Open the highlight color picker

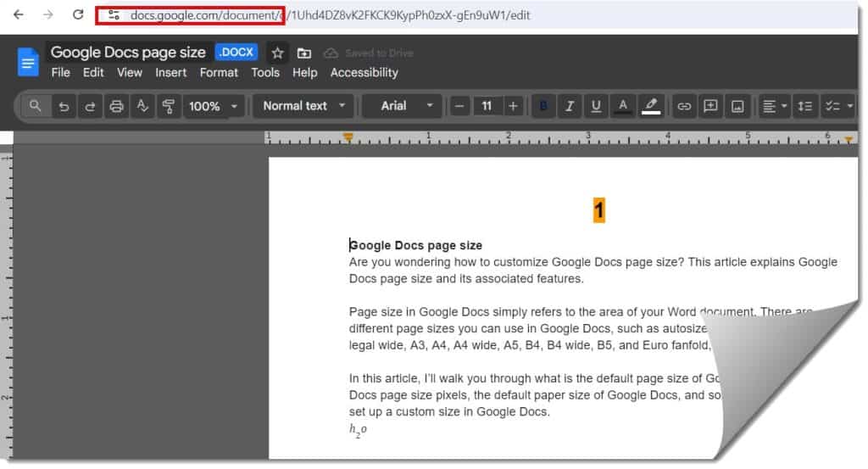tap(651, 106)
